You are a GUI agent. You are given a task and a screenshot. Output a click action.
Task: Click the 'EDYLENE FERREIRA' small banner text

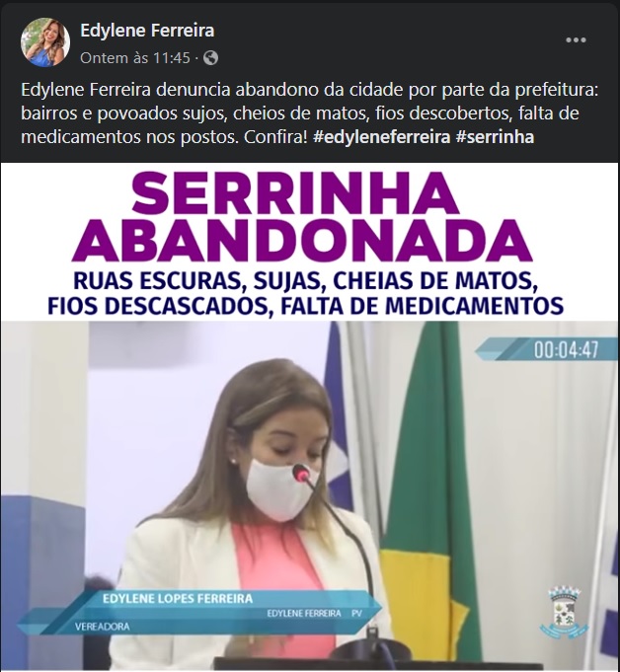(304, 613)
